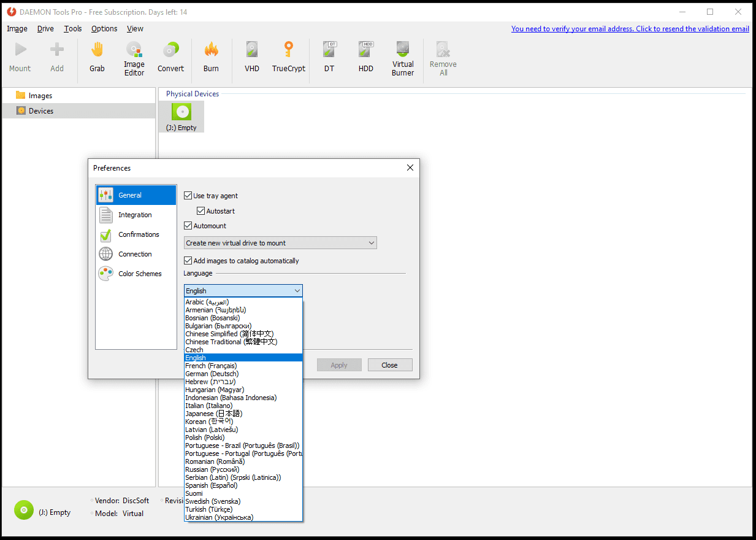756x540 pixels.
Task: Select the highlighted English list entry
Action: [243, 358]
